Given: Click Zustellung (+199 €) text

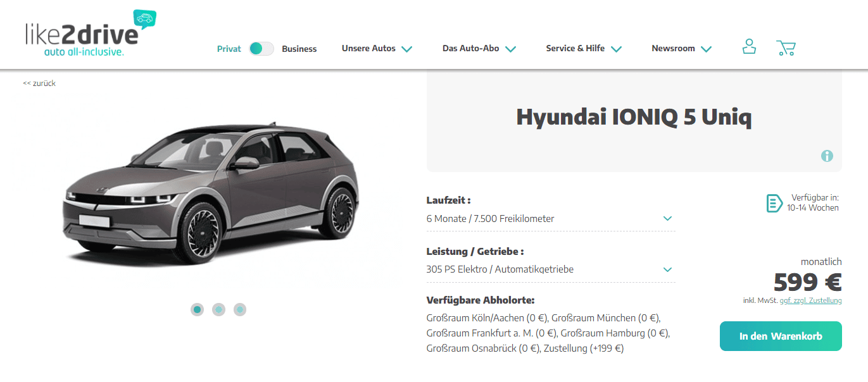Looking at the screenshot, I should point(584,348).
